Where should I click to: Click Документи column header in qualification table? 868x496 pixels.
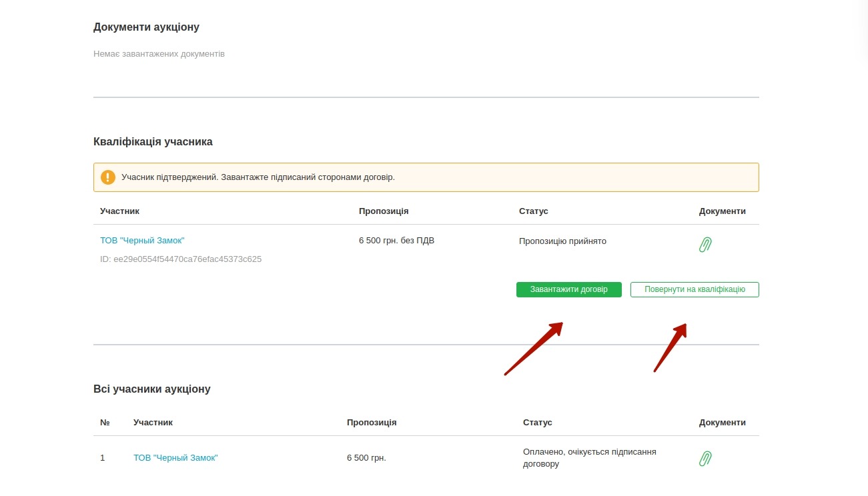(x=722, y=211)
